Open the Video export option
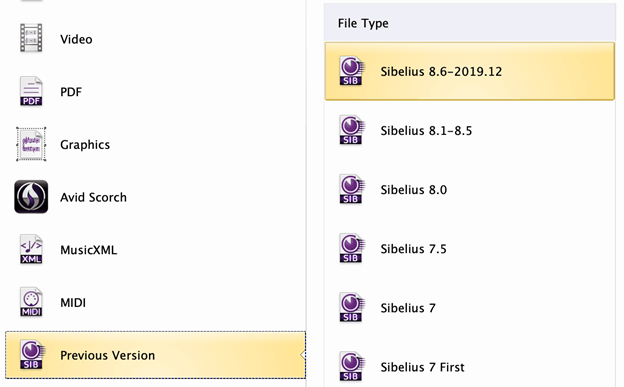Image resolution: width=624 pixels, height=387 pixels. 156,39
